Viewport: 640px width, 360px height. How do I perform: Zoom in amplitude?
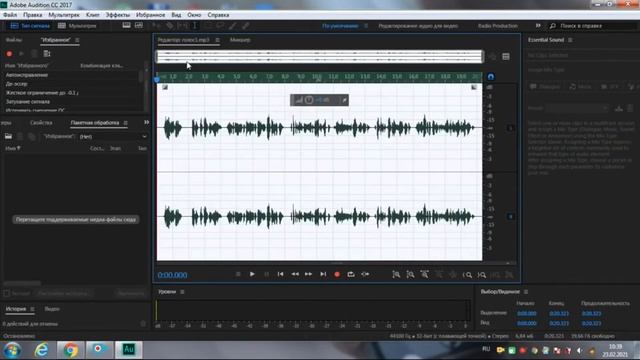point(396,275)
